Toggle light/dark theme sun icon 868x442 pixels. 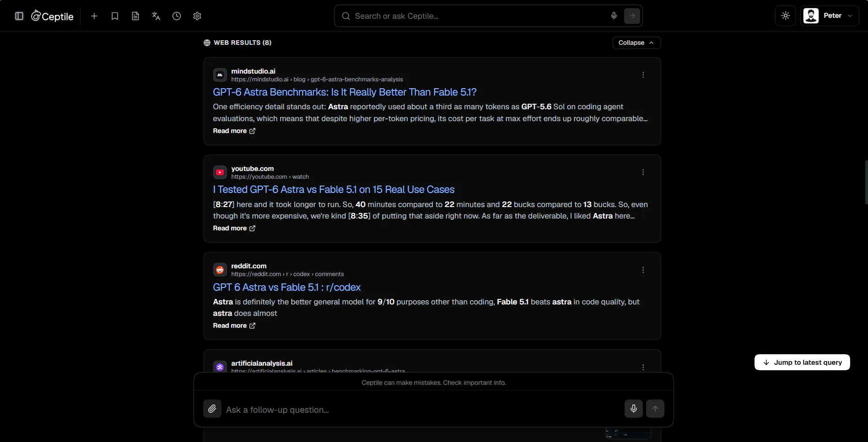tap(786, 16)
